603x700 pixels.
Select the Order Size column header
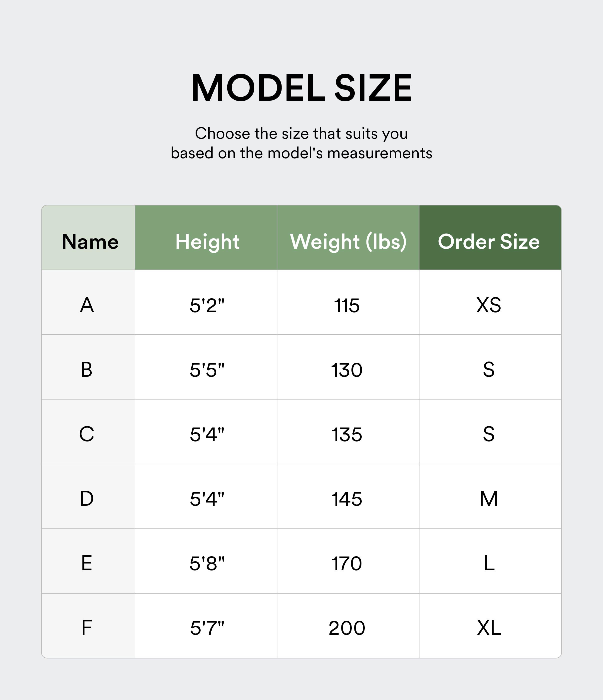(489, 242)
